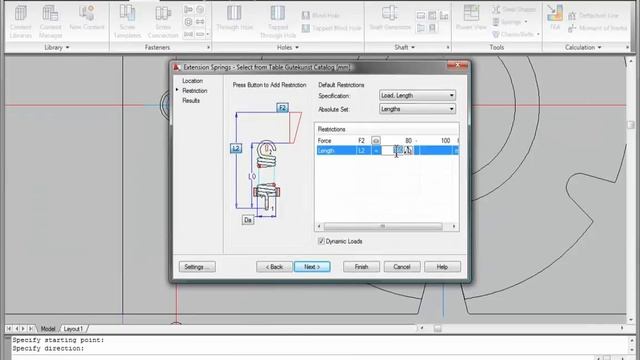Jump to first layout tab arrow
Image resolution: width=640 pixels, height=360 pixels.
(9, 329)
